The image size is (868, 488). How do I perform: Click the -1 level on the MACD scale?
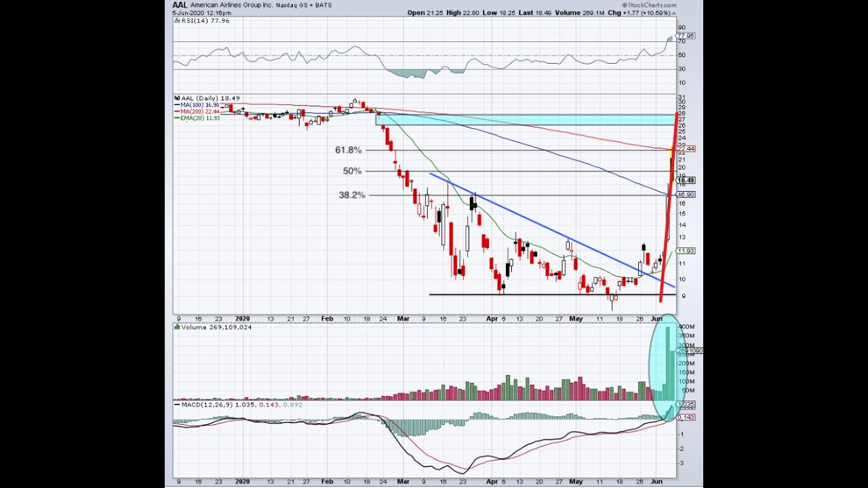[681, 434]
